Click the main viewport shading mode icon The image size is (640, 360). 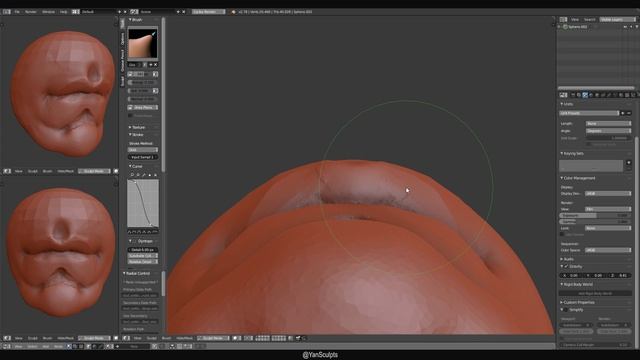tap(236, 338)
